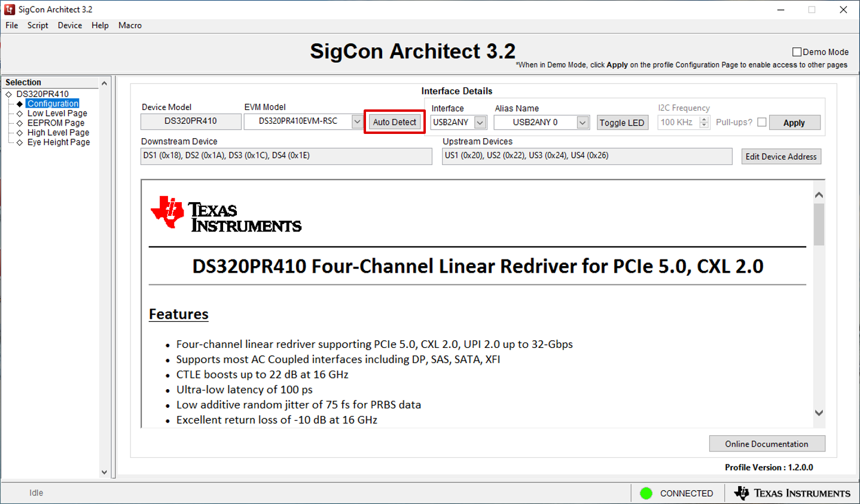This screenshot has height=504, width=860.
Task: Toggle the Pull-ups checkbox
Action: [x=761, y=122]
